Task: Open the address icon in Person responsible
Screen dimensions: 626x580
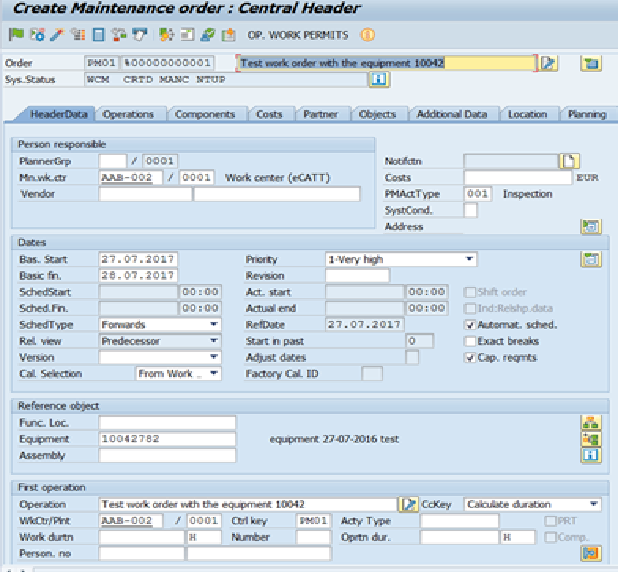Action: point(590,227)
